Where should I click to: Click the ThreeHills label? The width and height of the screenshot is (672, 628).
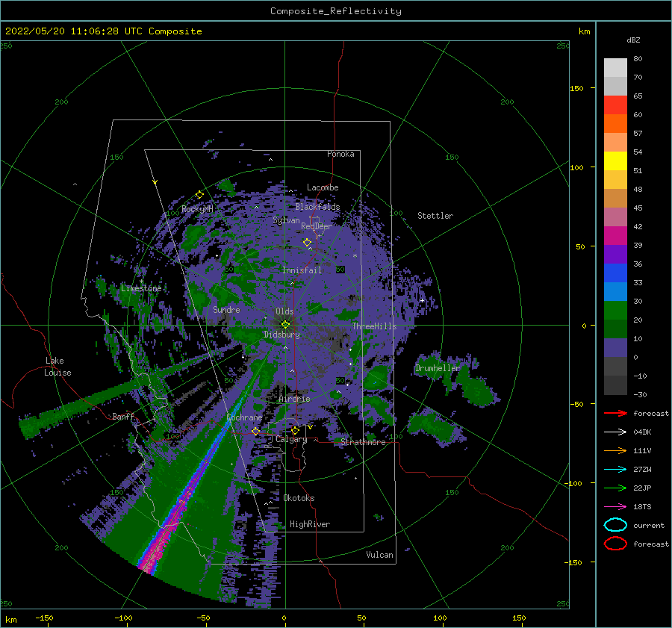click(374, 326)
